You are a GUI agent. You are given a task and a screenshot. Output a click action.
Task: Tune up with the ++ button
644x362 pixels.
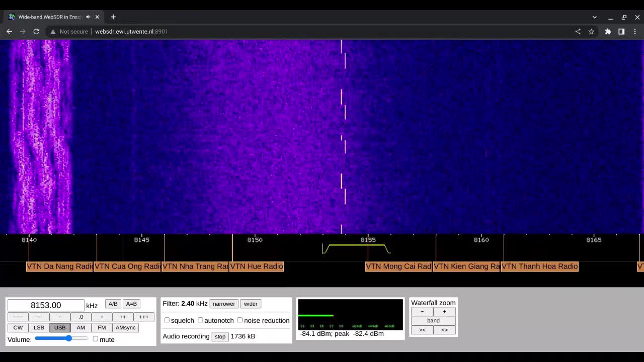123,317
